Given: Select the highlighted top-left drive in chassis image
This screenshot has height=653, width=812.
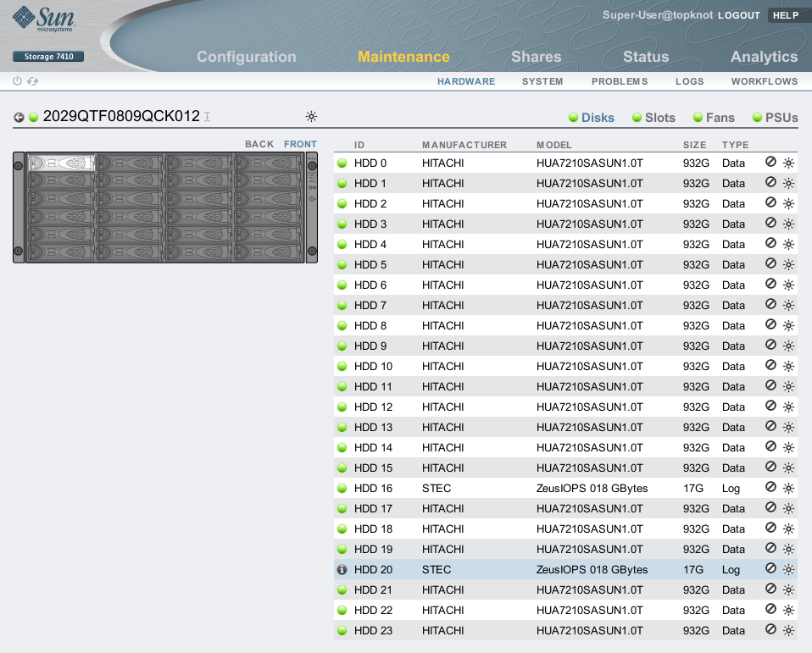Looking at the screenshot, I should 61,163.
